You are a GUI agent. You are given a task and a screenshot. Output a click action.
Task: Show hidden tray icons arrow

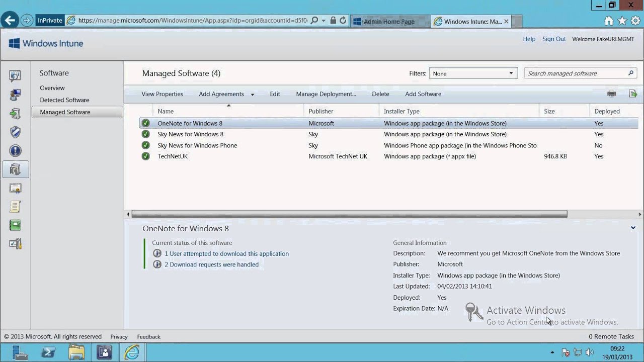(x=552, y=352)
